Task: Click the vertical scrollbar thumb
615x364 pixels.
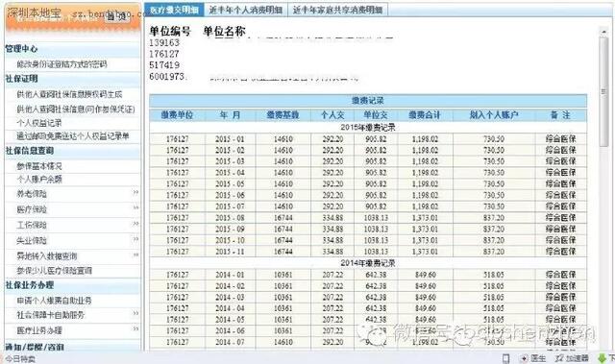Action: tap(603, 91)
